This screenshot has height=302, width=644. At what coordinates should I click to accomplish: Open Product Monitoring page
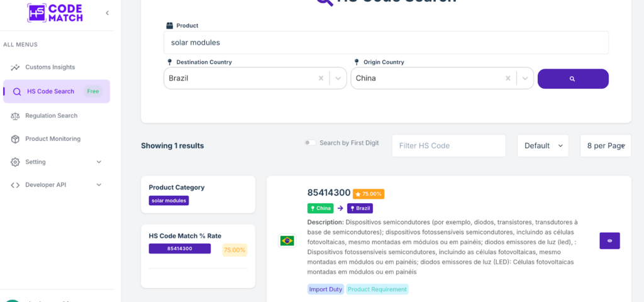53,139
